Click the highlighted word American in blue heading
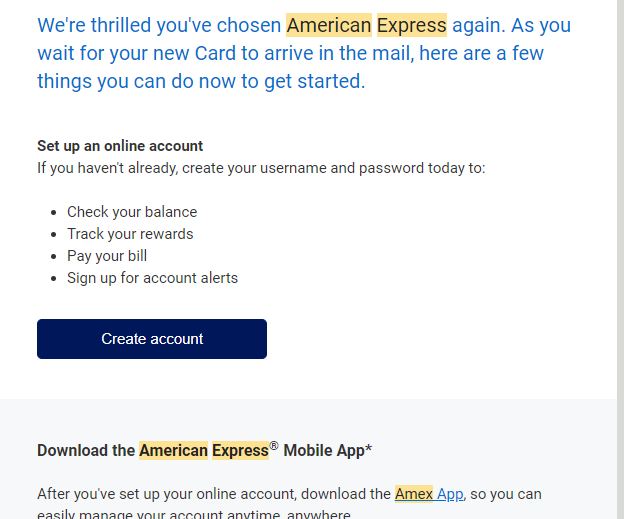The image size is (624, 519). (329, 25)
